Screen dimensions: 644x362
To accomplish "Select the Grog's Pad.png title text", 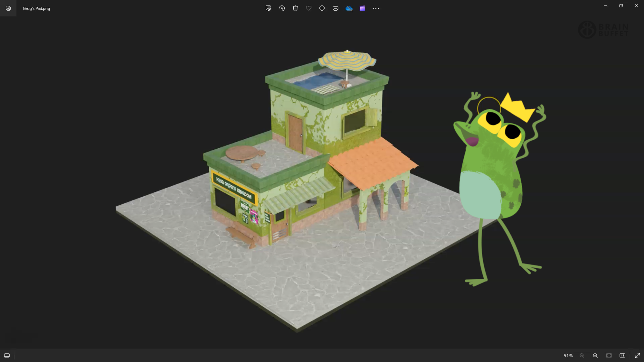I will (36, 8).
